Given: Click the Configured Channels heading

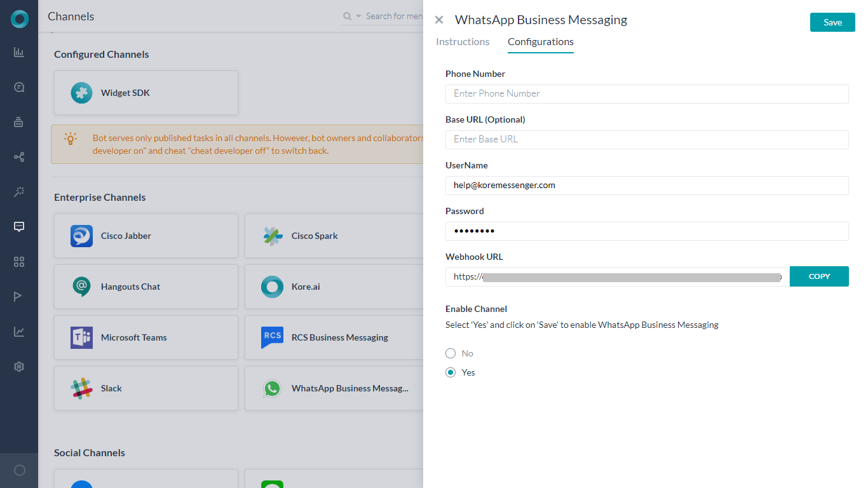Looking at the screenshot, I should click(102, 54).
